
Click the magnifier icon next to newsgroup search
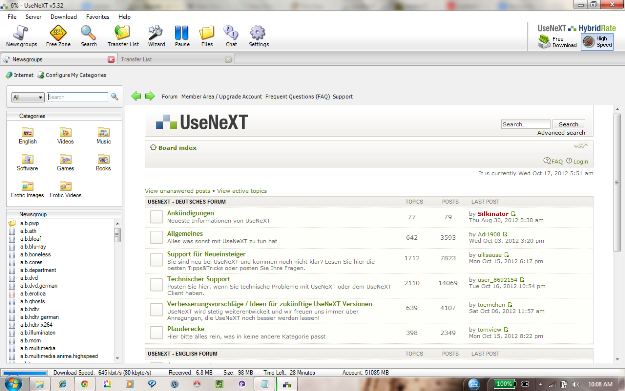coord(115,97)
